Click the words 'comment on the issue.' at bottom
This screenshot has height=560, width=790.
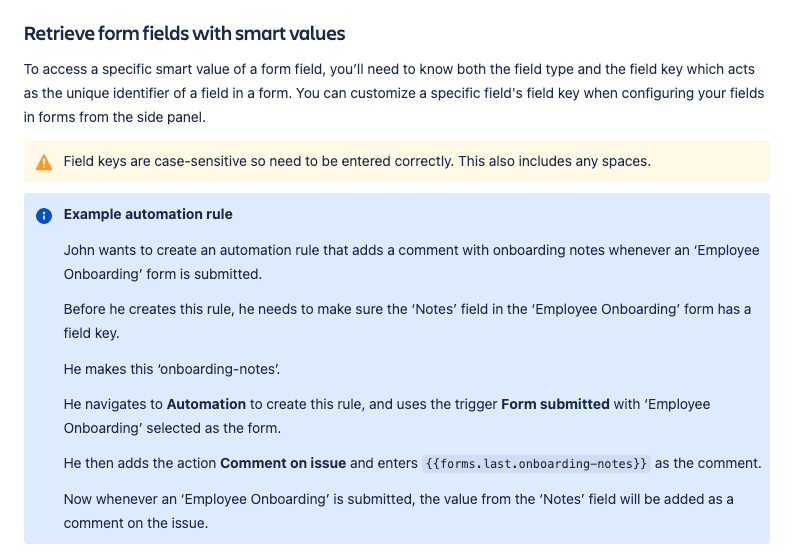tap(136, 523)
